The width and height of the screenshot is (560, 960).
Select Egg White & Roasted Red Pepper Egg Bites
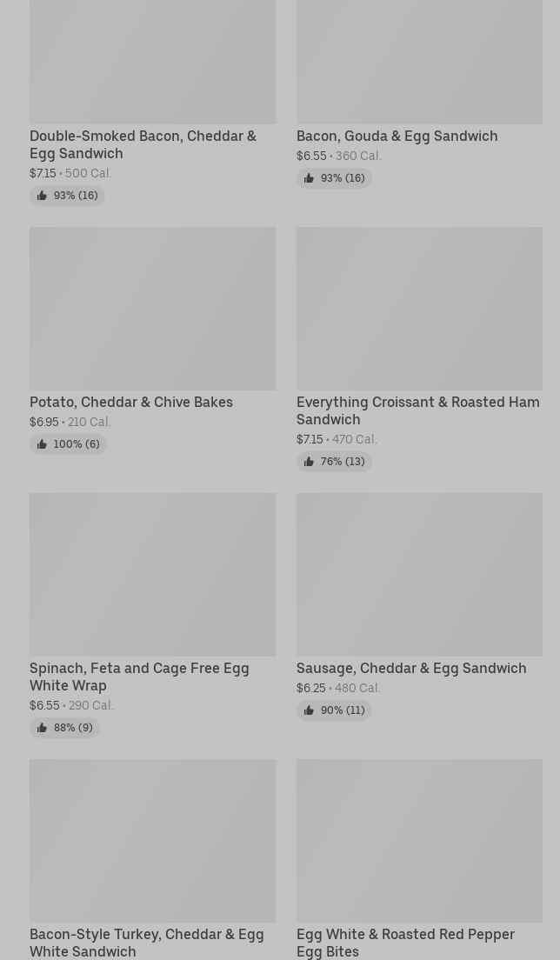(x=405, y=943)
